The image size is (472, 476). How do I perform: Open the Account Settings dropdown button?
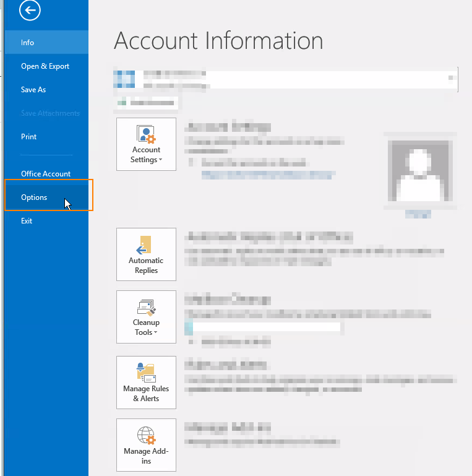[x=146, y=144]
